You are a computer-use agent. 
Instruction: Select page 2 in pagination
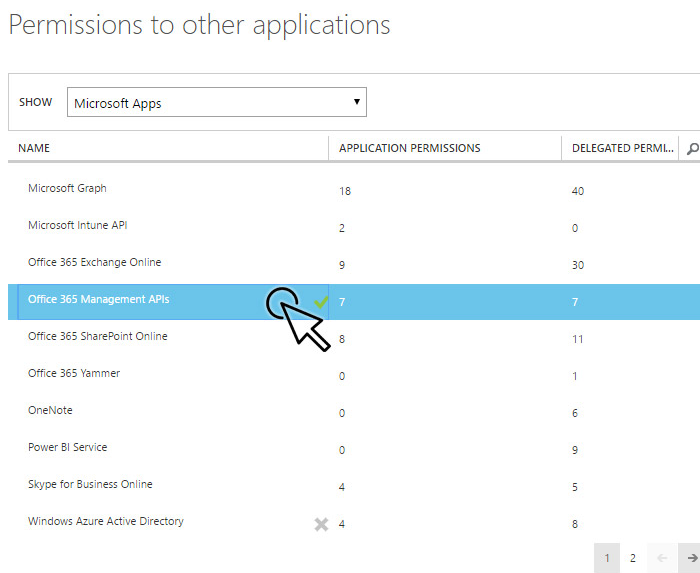click(633, 558)
